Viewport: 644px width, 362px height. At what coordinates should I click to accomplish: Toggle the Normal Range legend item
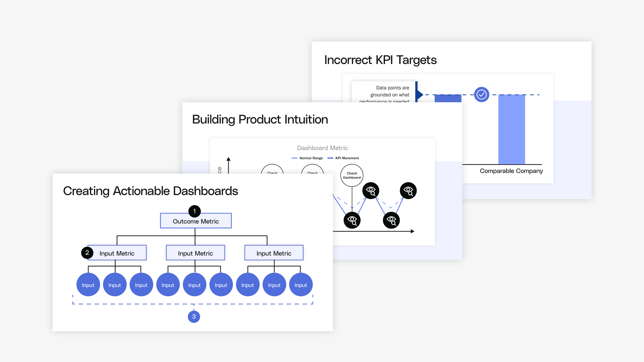tap(307, 158)
